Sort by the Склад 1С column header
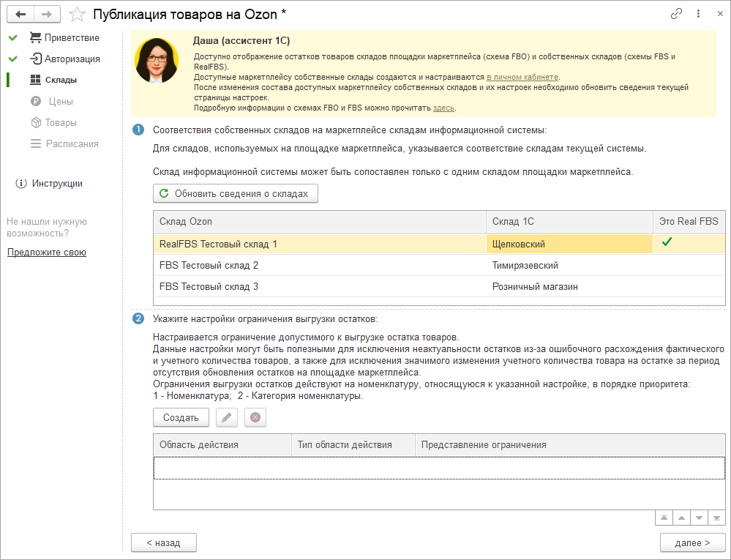Screen dimensions: 731x560 point(570,222)
